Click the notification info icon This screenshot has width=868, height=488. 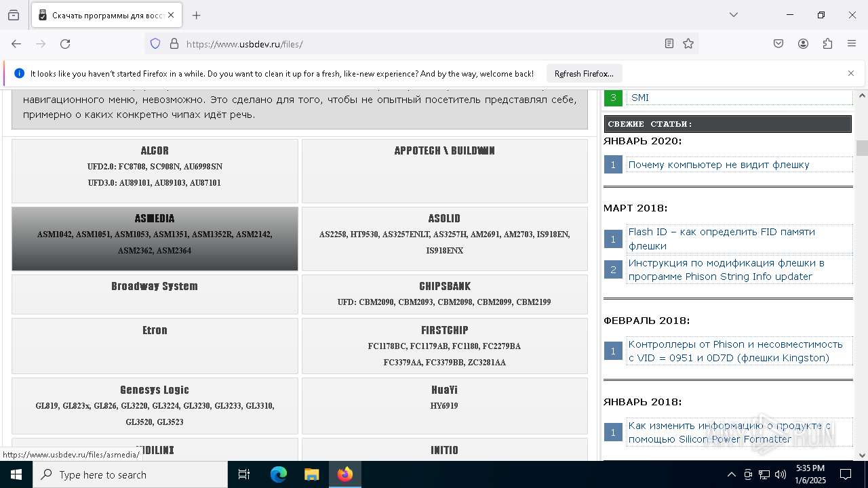[x=19, y=73]
